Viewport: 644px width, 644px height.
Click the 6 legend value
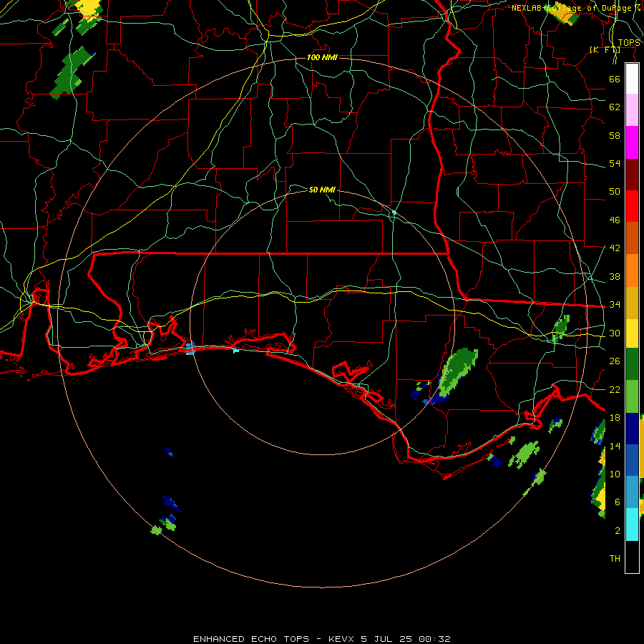617,502
